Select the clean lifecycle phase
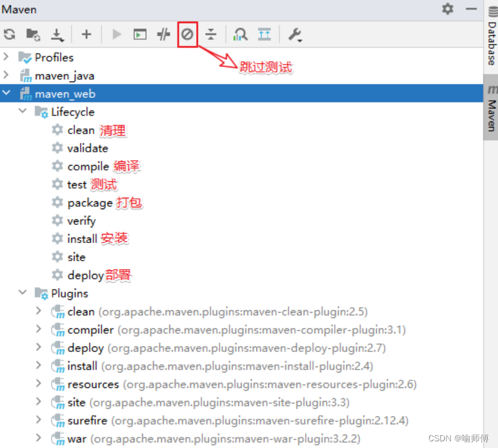Image resolution: width=498 pixels, height=448 pixels. [x=81, y=130]
